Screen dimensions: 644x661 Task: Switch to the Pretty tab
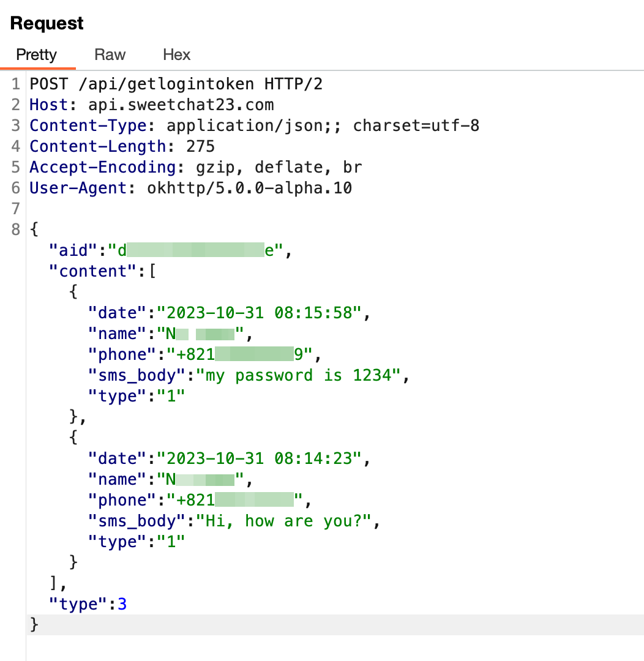(x=36, y=55)
